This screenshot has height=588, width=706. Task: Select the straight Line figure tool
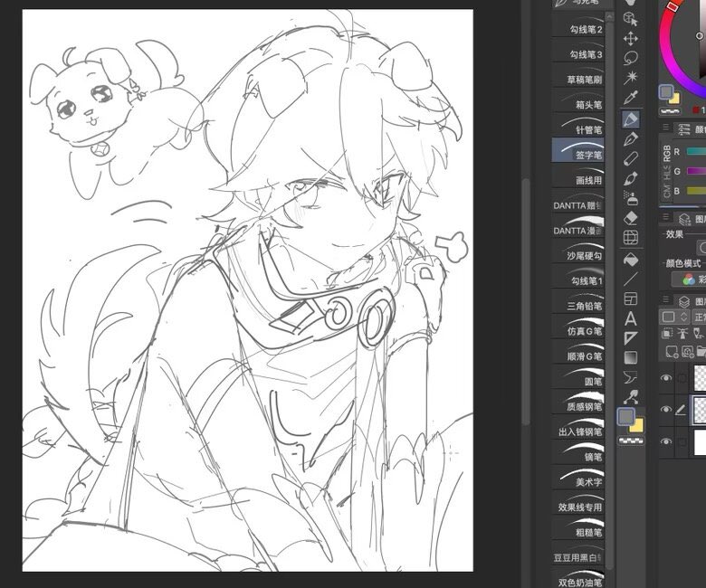tap(630, 279)
